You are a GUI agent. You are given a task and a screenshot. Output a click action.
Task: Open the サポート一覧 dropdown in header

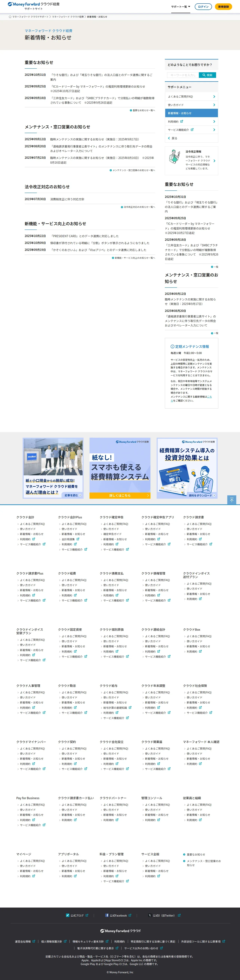[x=180, y=7]
